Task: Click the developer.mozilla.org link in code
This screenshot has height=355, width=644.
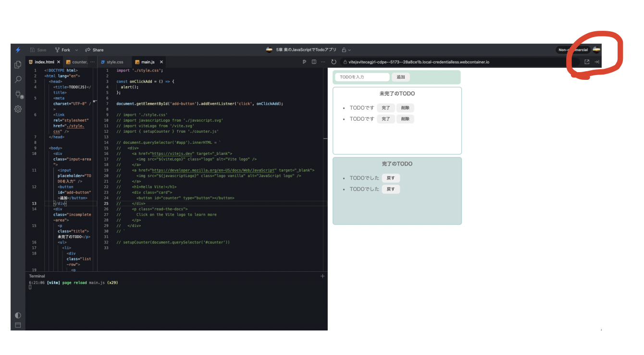Action: 214,170
